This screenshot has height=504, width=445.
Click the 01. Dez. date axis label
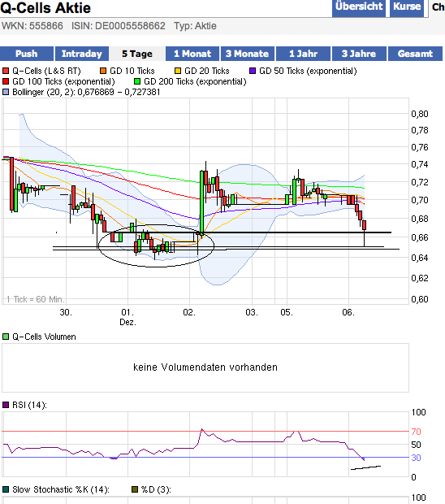click(127, 317)
